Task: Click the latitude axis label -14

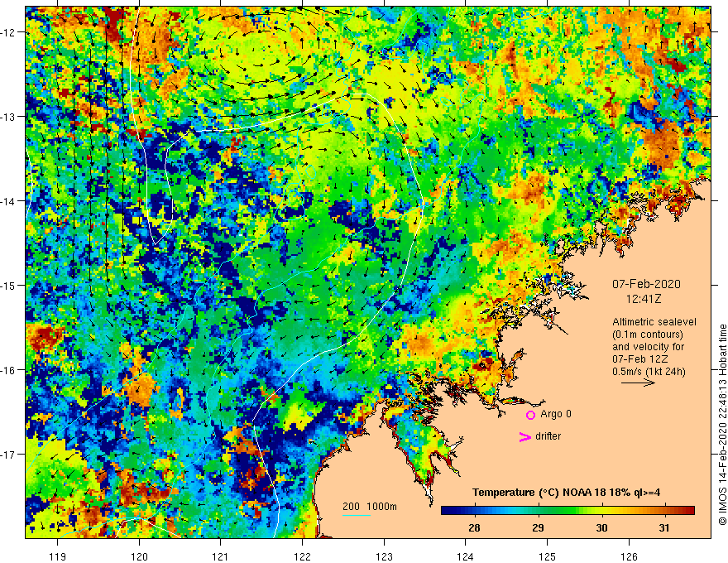Action: click(9, 201)
